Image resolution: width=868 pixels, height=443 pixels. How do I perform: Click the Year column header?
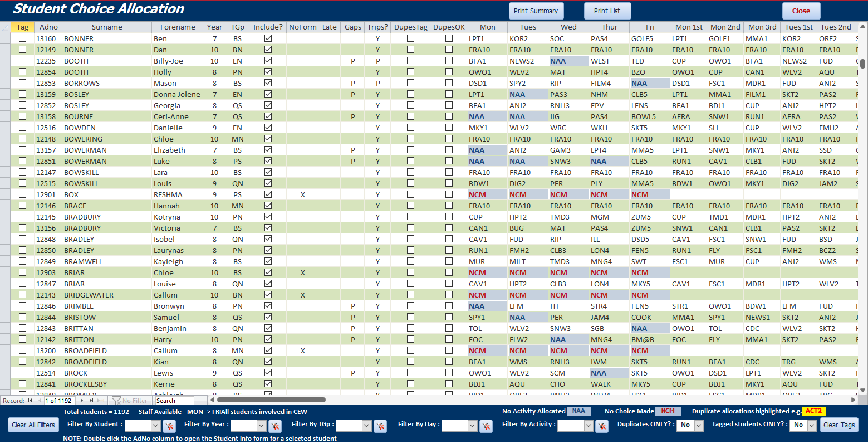coord(214,27)
